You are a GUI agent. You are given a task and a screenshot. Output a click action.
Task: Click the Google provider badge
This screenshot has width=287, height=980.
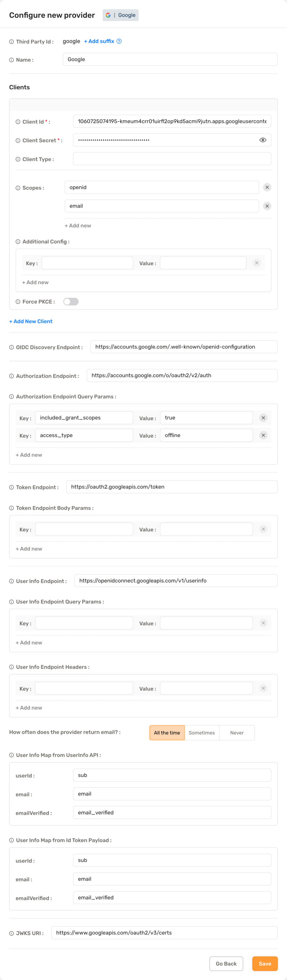tap(120, 15)
